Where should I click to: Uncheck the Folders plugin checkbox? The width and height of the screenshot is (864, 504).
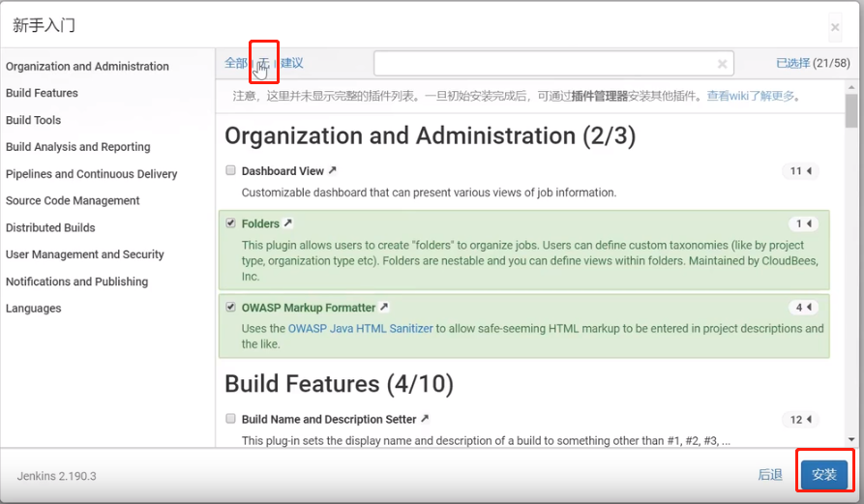coord(231,223)
